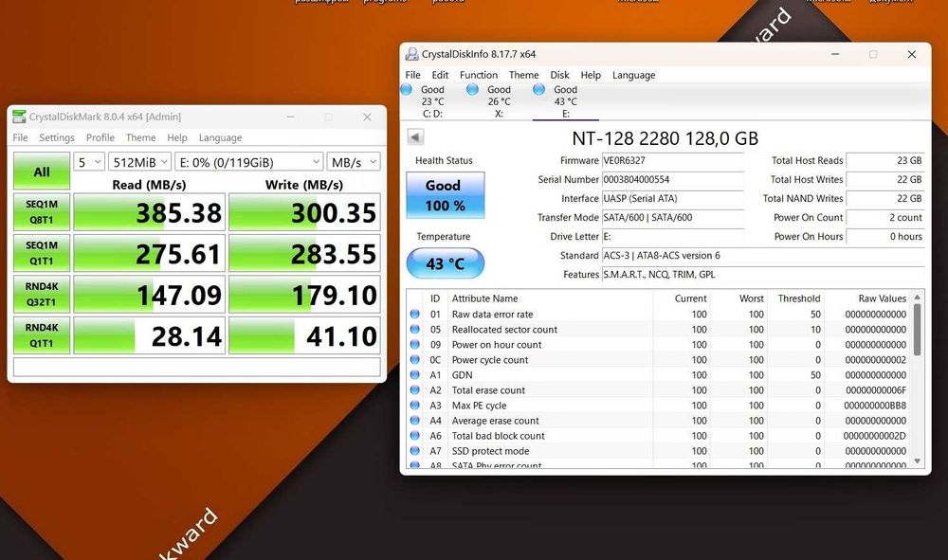Click the SEQ1M Q8T1 read result 385.38
948x560 pixels.
150,212
